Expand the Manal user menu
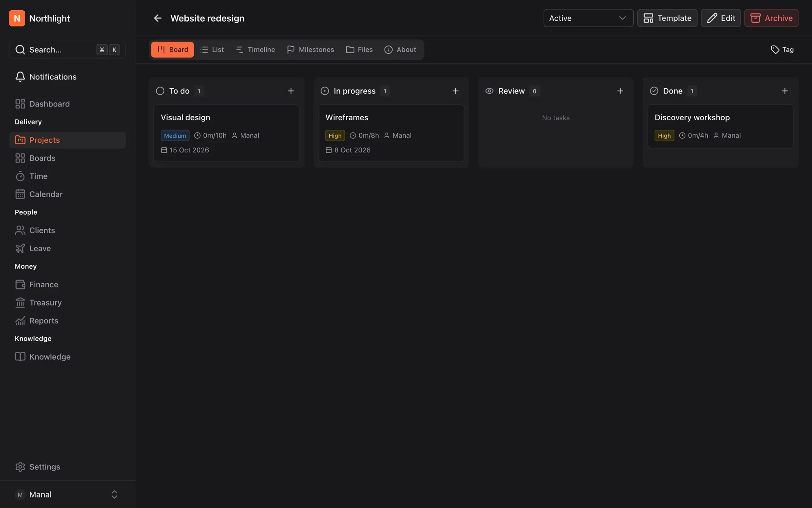 [67, 495]
